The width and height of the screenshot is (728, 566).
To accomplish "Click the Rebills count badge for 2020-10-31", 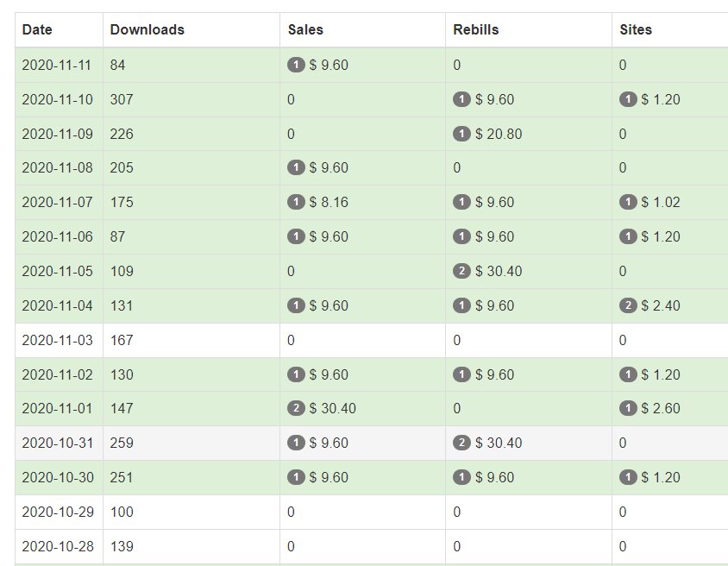I will [x=461, y=443].
